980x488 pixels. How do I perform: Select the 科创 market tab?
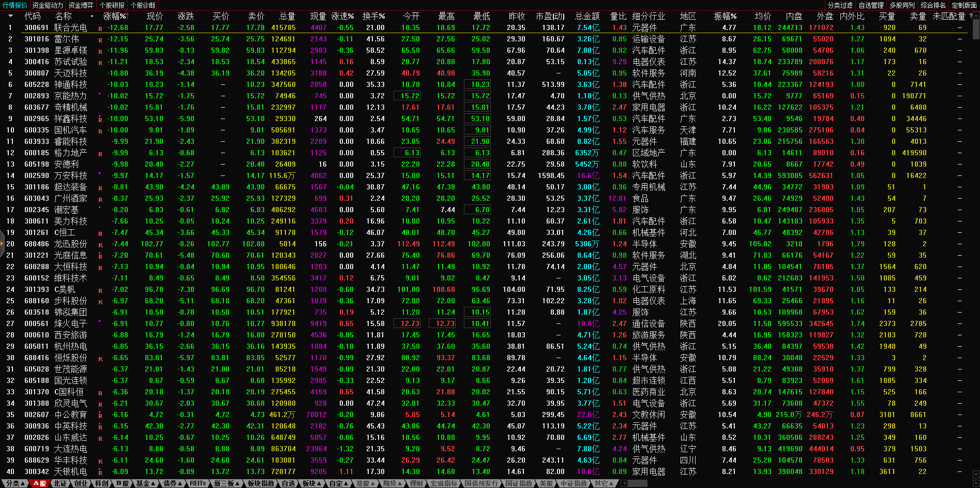pyautogui.click(x=102, y=483)
